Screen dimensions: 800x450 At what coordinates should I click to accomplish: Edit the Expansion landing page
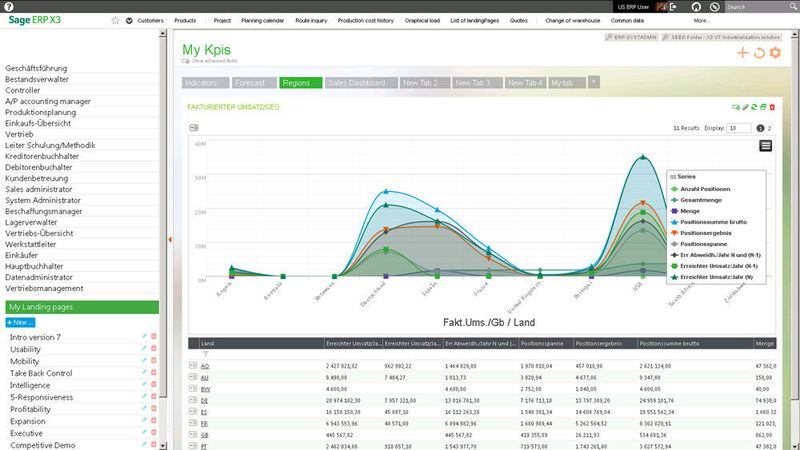(144, 420)
